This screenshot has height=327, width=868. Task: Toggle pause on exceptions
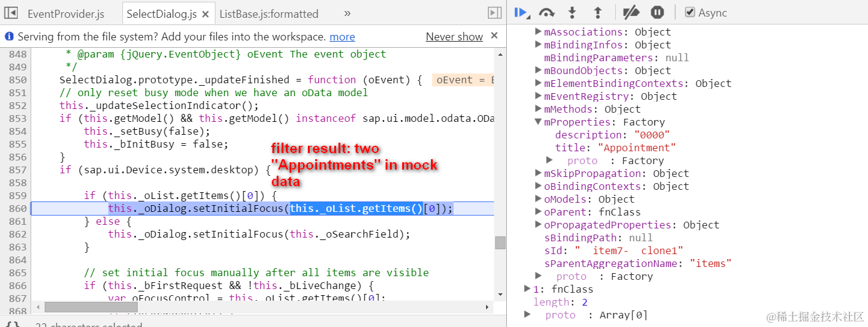pos(657,12)
